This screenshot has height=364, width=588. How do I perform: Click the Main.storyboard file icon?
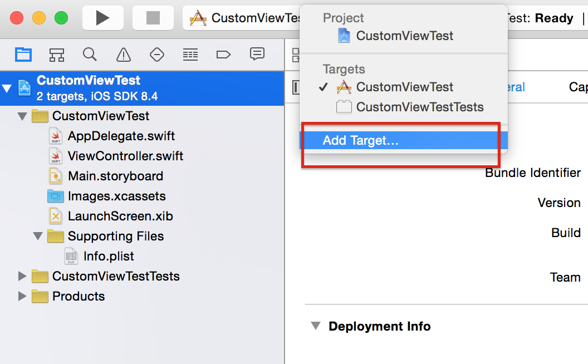pyautogui.click(x=56, y=176)
